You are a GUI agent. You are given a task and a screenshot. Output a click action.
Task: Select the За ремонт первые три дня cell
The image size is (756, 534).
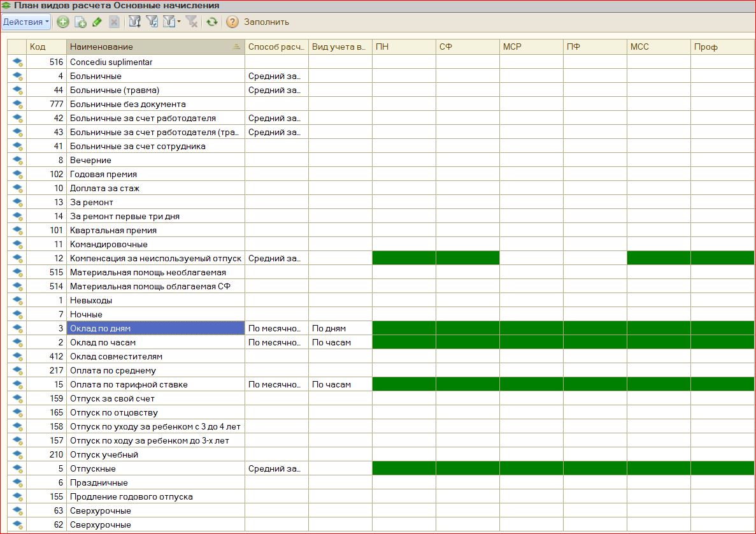tap(156, 216)
